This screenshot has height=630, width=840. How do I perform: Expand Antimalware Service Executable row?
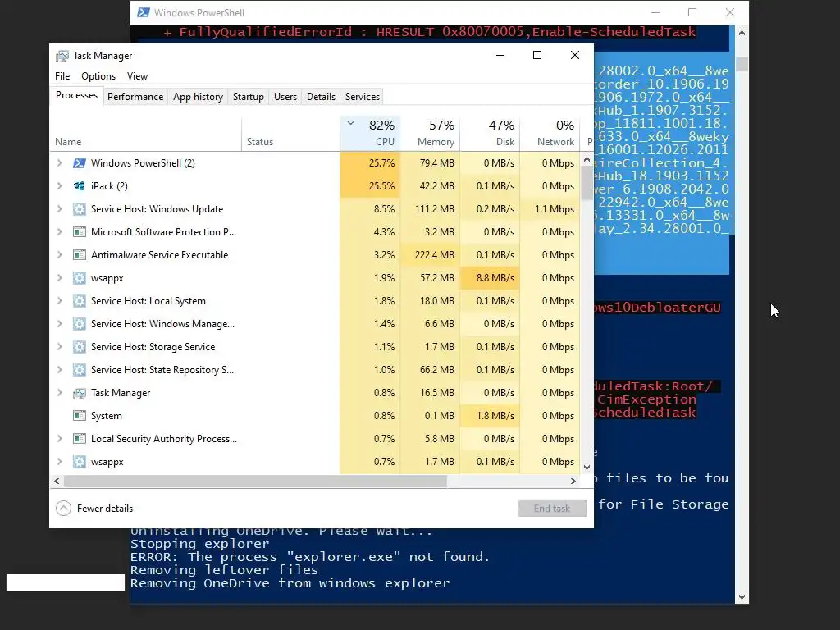(59, 255)
